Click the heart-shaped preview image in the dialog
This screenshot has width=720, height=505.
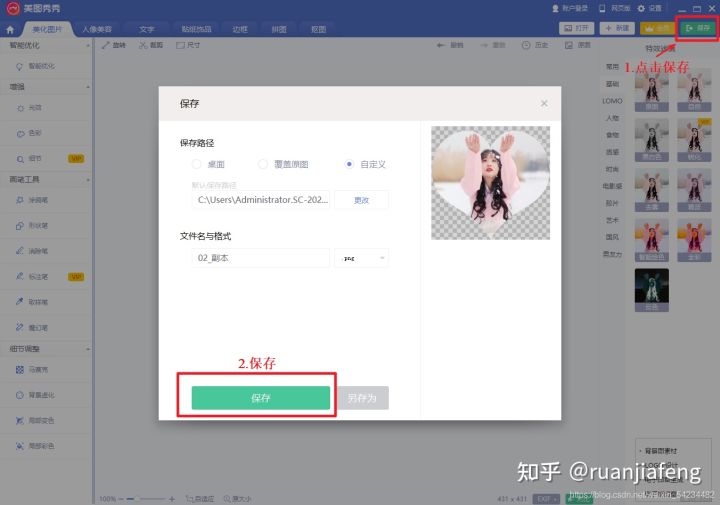pyautogui.click(x=490, y=183)
